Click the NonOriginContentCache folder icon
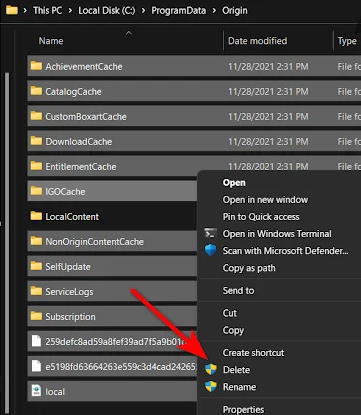Viewport: 361px width, 415px height. point(36,241)
